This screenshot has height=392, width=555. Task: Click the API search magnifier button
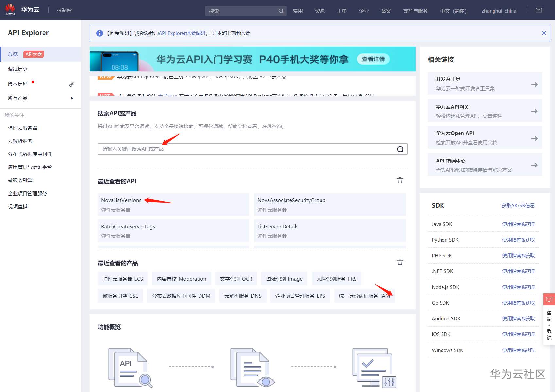point(400,149)
